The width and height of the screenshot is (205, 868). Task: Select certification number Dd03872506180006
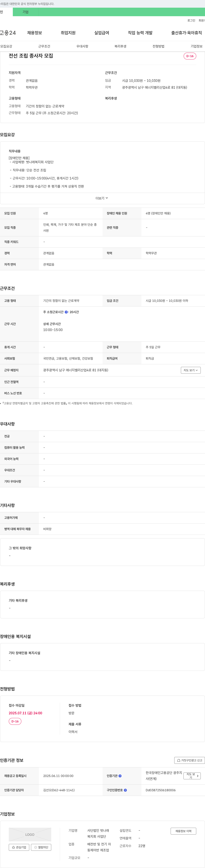[160, 790]
